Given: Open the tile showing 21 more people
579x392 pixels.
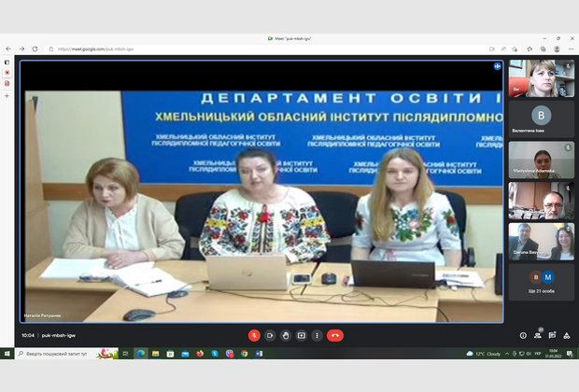Looking at the screenshot, I should (x=542, y=282).
